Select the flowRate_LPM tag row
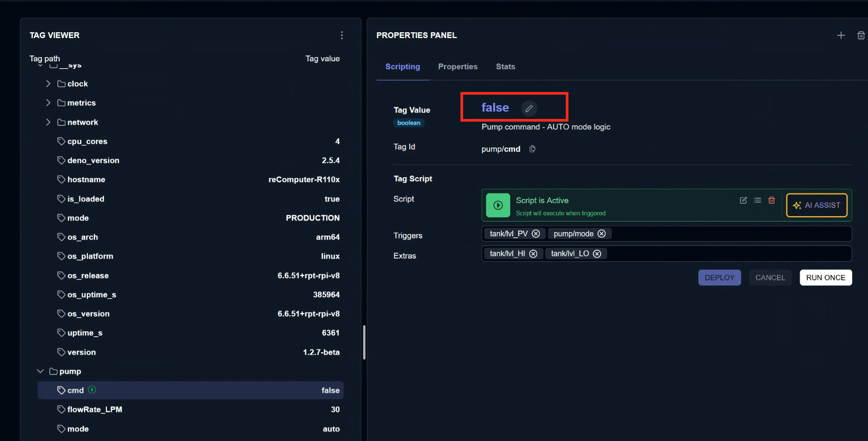The image size is (868, 441). [x=191, y=409]
